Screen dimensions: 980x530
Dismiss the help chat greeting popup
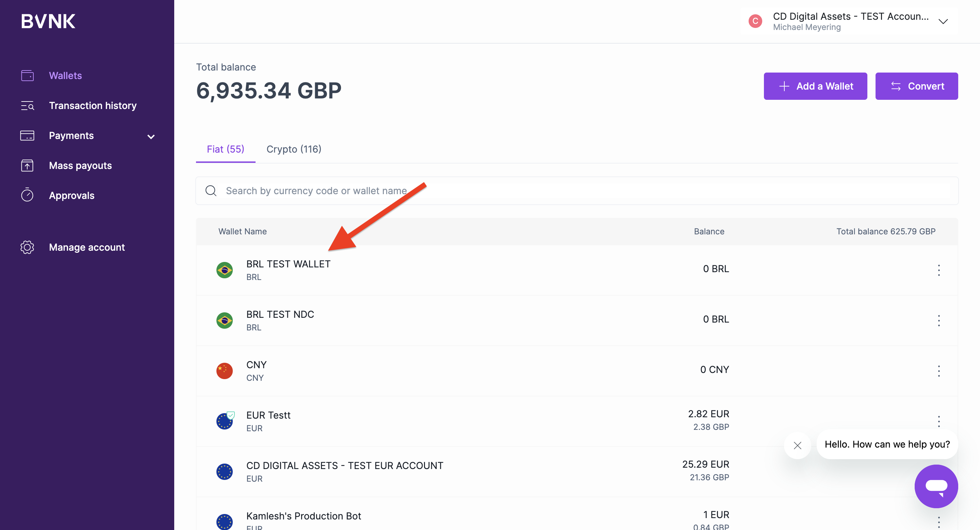tap(797, 445)
